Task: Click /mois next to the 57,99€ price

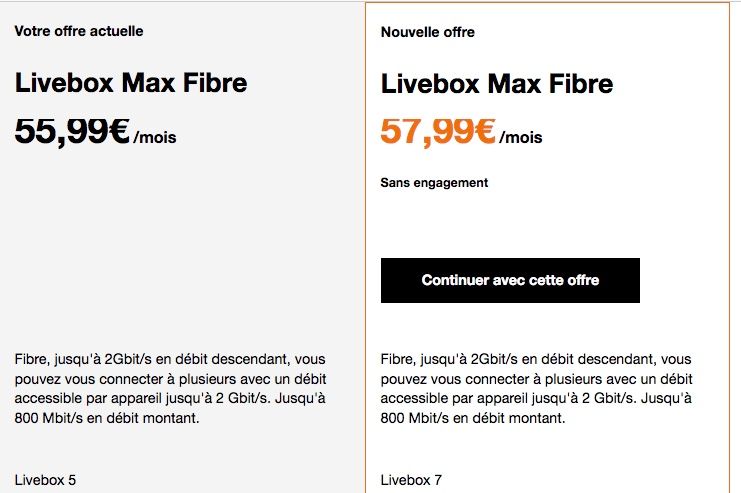Action: [521, 137]
